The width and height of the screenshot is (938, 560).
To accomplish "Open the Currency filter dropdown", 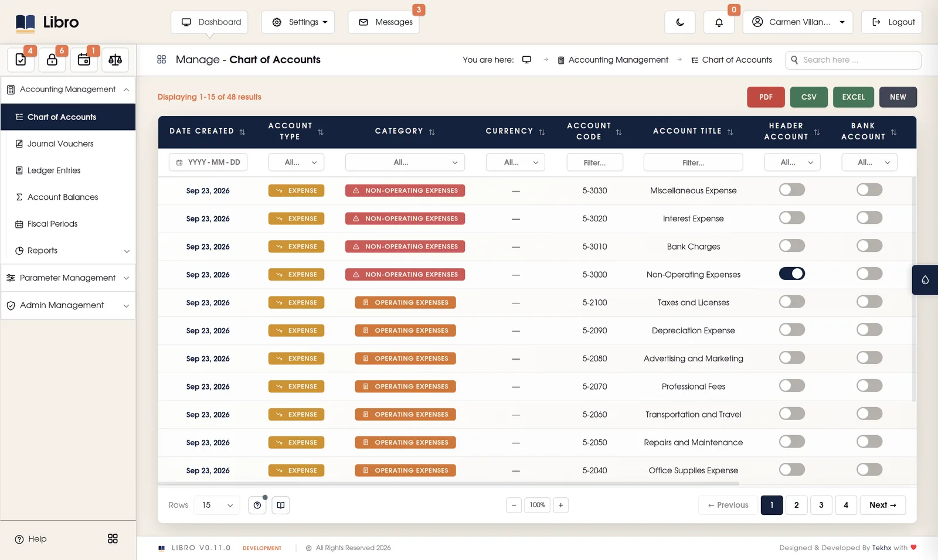I will pyautogui.click(x=515, y=162).
